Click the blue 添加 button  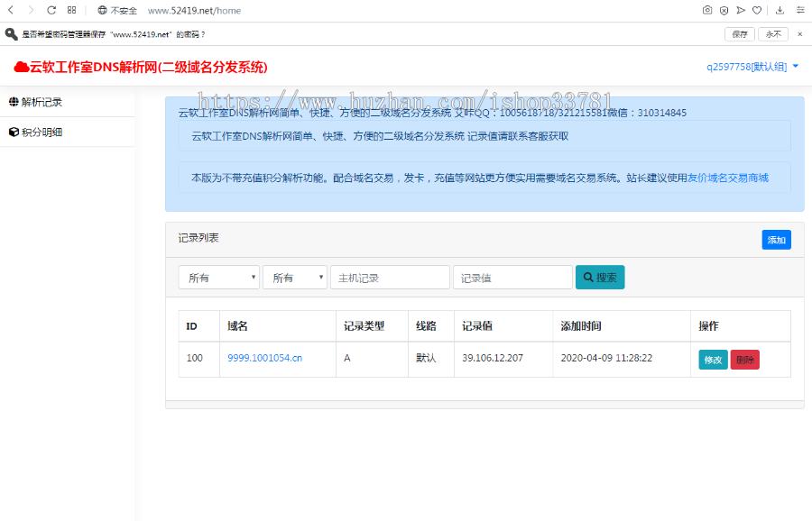(x=776, y=239)
